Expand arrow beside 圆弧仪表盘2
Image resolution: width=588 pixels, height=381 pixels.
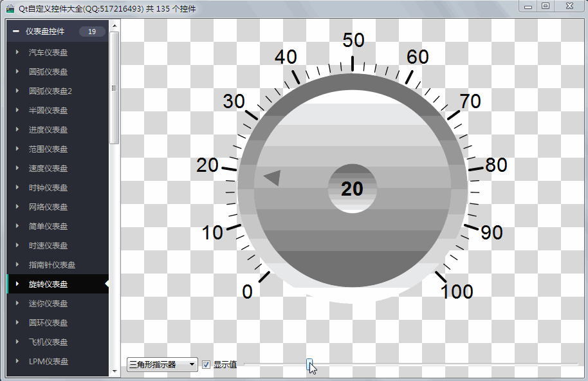pos(17,91)
